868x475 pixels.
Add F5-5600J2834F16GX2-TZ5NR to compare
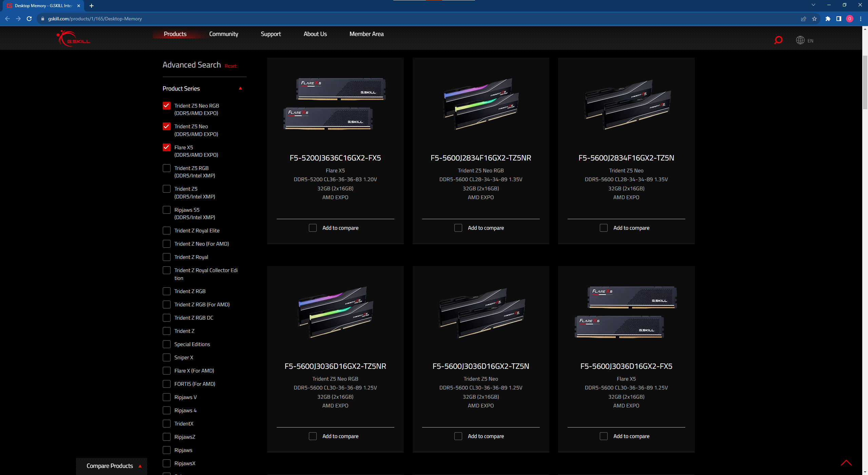click(x=458, y=228)
